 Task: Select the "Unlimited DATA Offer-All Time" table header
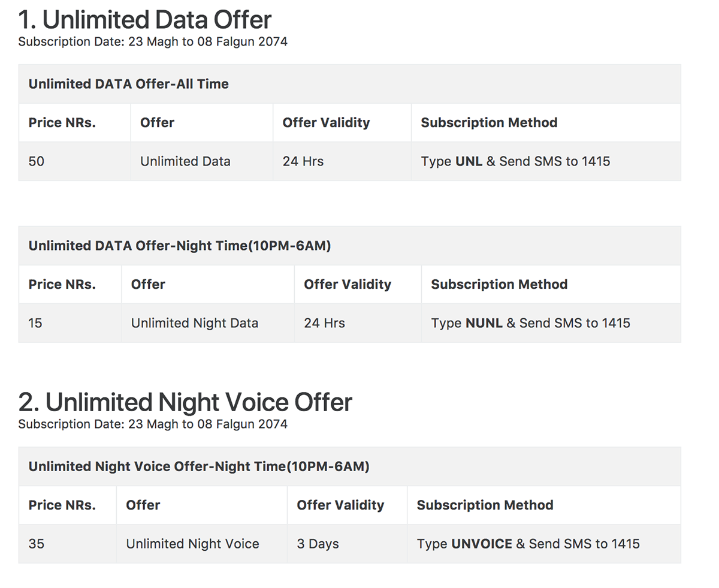tap(349, 84)
